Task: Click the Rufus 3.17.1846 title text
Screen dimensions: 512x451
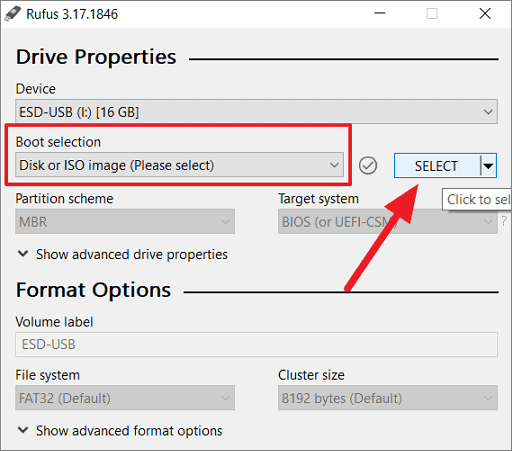Action: 72,14
